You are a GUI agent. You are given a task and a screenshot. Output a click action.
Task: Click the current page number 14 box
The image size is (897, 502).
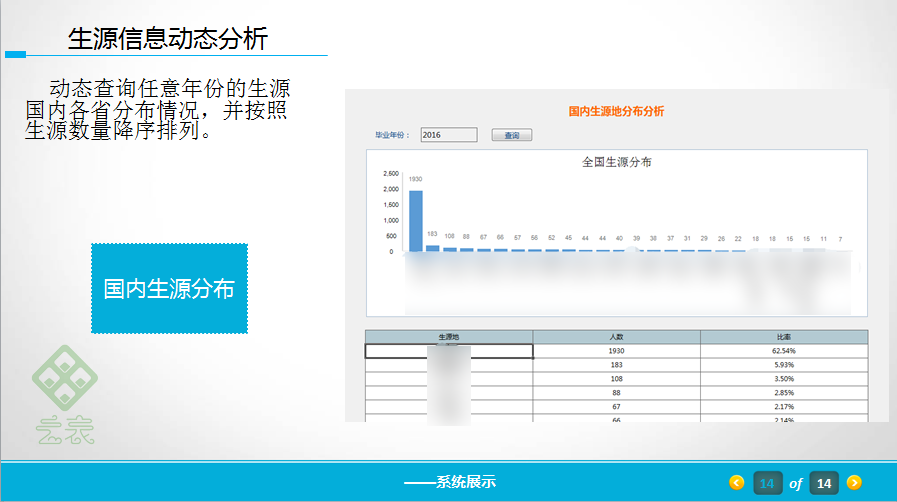(x=767, y=483)
